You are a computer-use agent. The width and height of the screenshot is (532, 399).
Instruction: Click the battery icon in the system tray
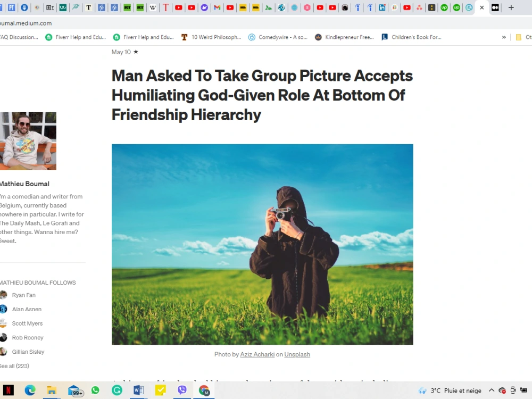(x=523, y=390)
